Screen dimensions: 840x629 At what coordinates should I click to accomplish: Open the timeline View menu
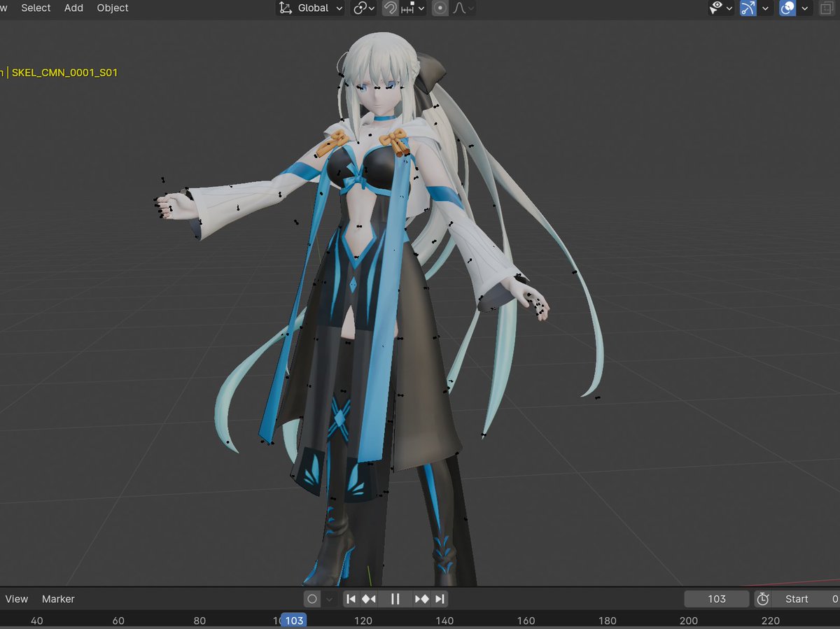(17, 599)
